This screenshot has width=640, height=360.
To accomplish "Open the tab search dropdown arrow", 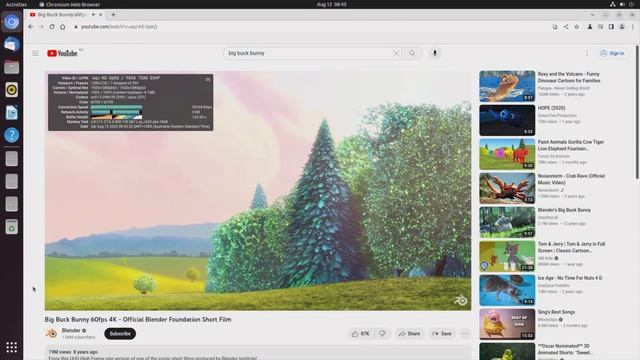I will pos(592,15).
